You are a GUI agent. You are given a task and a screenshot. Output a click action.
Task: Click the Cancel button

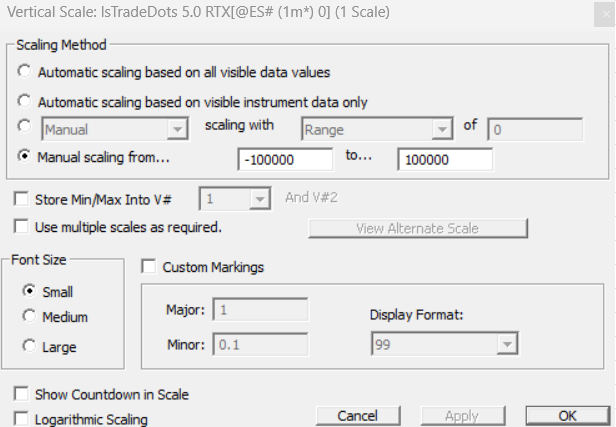[x=357, y=415]
